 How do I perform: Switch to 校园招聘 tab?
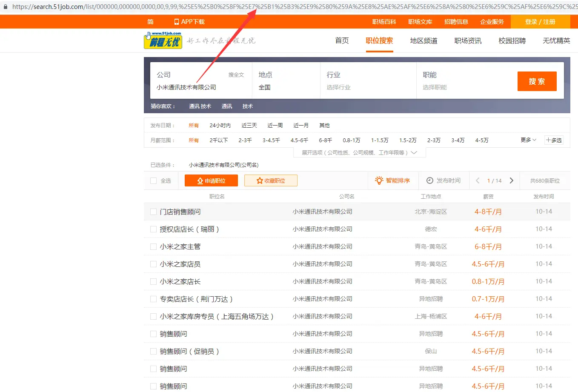click(x=512, y=41)
